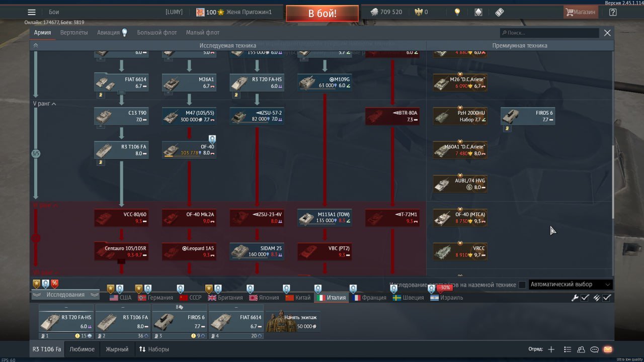Open the Бои game modes menu

(54, 12)
